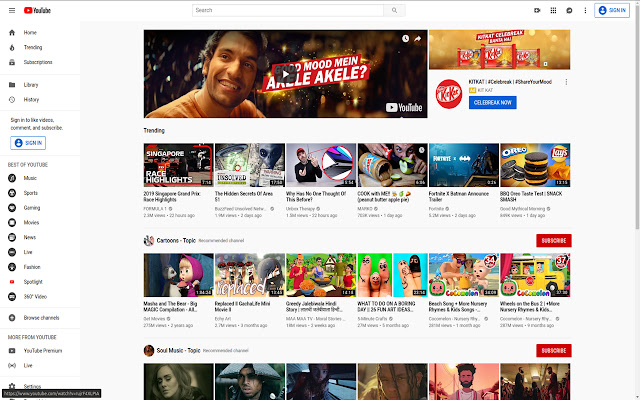This screenshot has width=640, height=400.
Task: Open the Cartoons - Topic channel link
Action: click(x=176, y=240)
